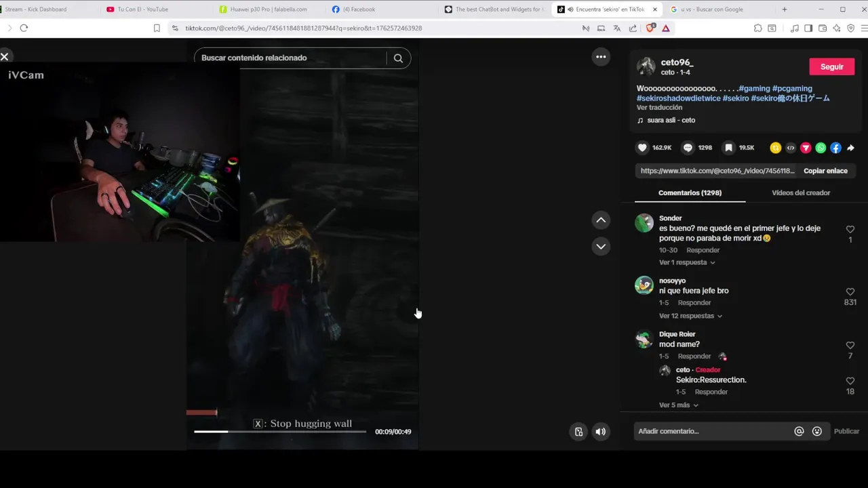Click the Brave Shields lion icon
The height and width of the screenshot is (488, 868).
pos(651,28)
